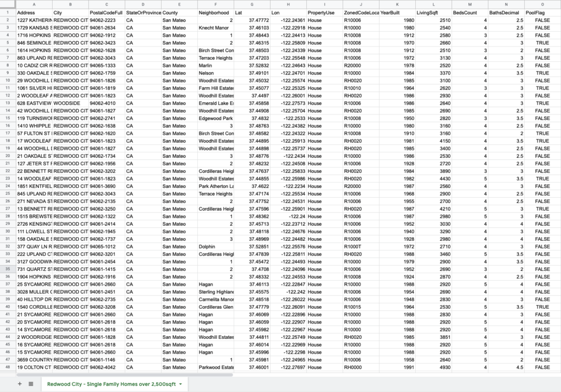This screenshot has width=561, height=392.
Task: Select living sqft cell "4930"
Action: 434,367
